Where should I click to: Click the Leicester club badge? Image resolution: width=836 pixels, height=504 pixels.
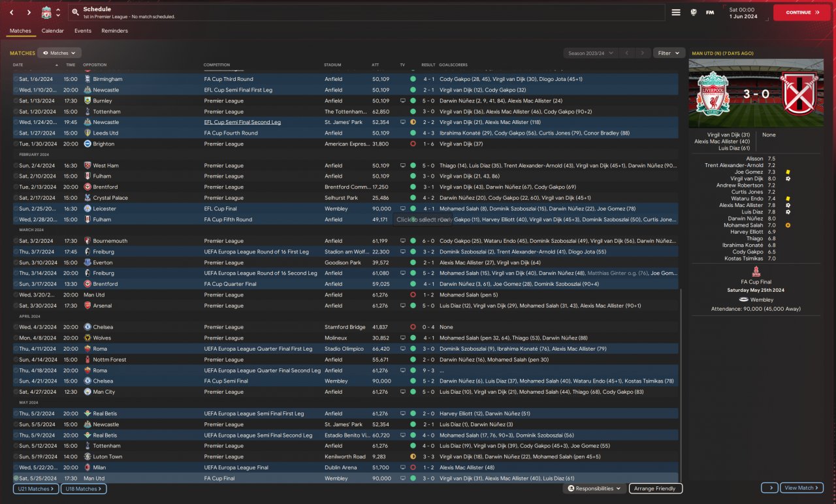(88, 208)
